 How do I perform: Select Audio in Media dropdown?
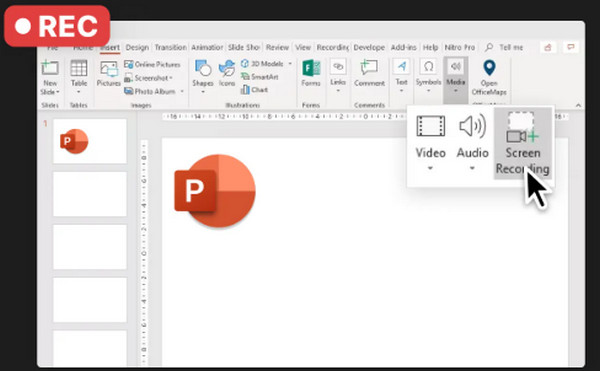(473, 138)
